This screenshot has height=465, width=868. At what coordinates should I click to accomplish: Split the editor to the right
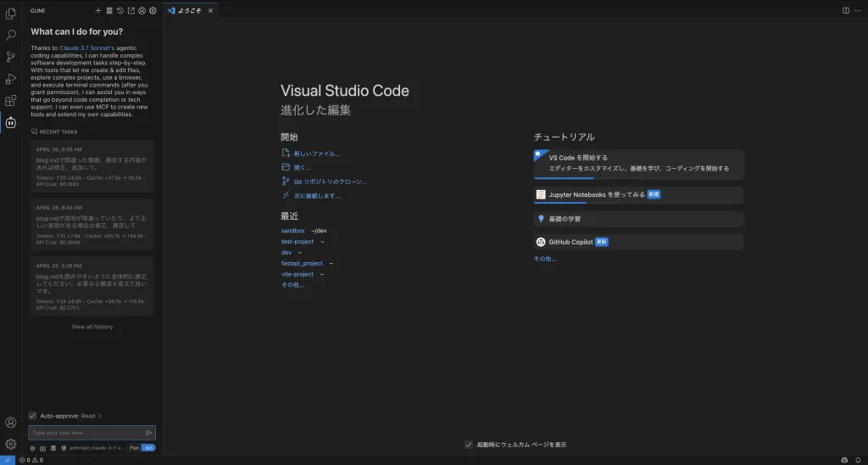pos(846,10)
